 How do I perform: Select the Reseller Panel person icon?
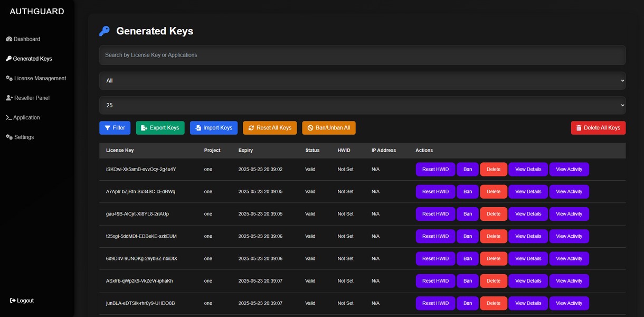8,98
